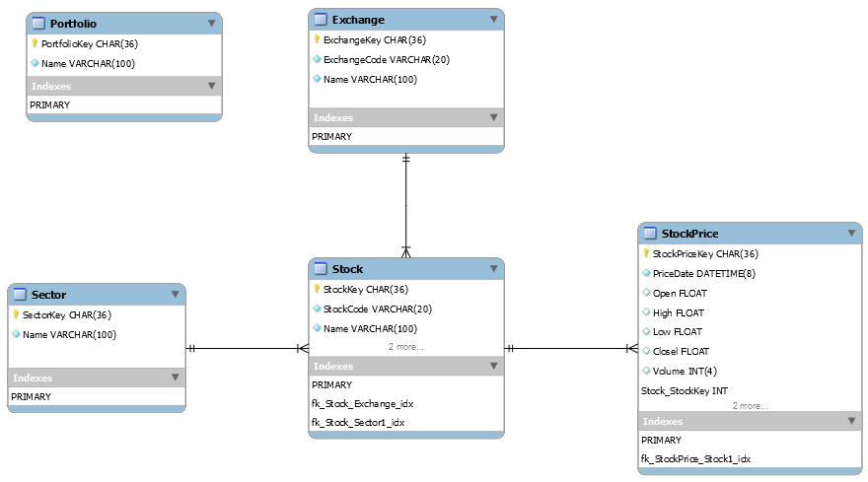Click the hollow diamond beside Closel FLOAT
The height and width of the screenshot is (482, 868).
(x=646, y=351)
